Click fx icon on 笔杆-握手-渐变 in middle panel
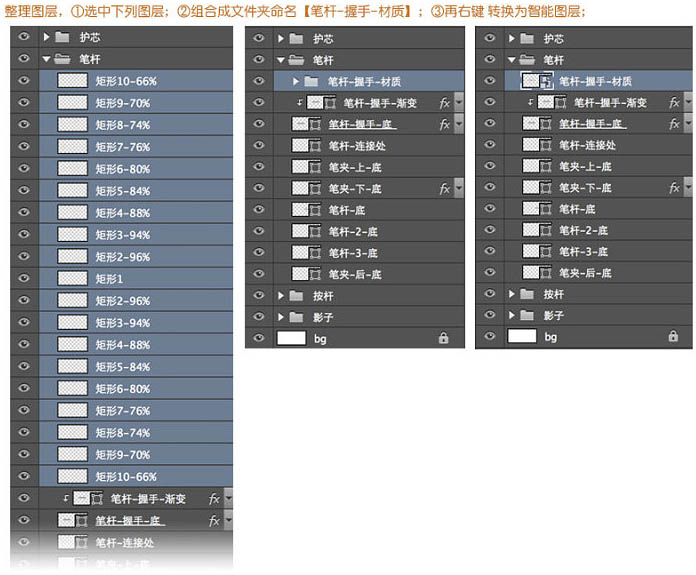 tap(444, 103)
